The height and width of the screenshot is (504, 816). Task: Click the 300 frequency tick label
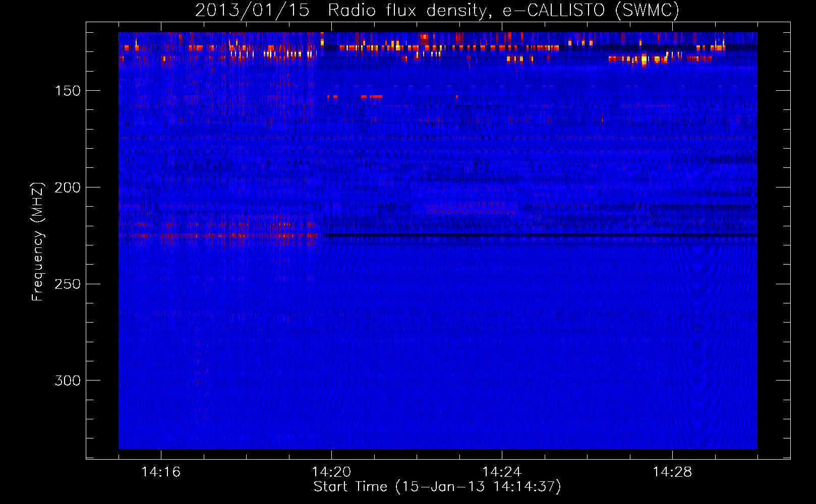[x=68, y=381]
